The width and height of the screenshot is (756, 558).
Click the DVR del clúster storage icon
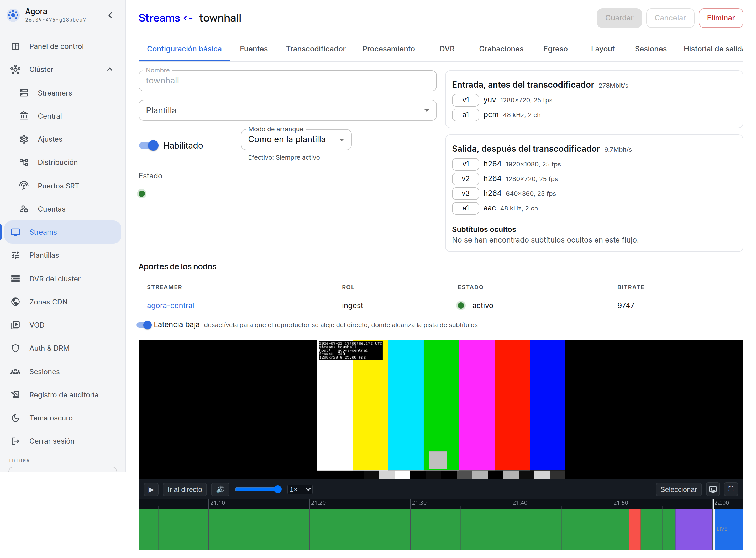coord(15,279)
